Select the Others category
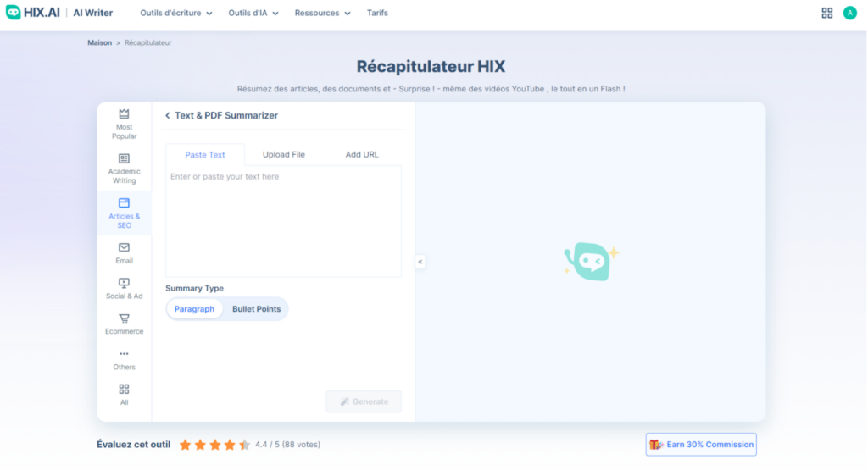Image resolution: width=868 pixels, height=476 pixels. [x=124, y=360]
